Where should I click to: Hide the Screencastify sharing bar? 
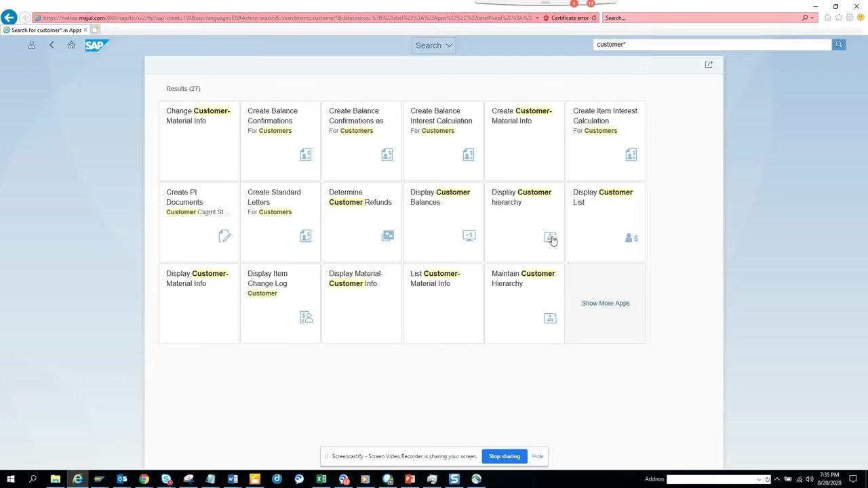pyautogui.click(x=538, y=456)
